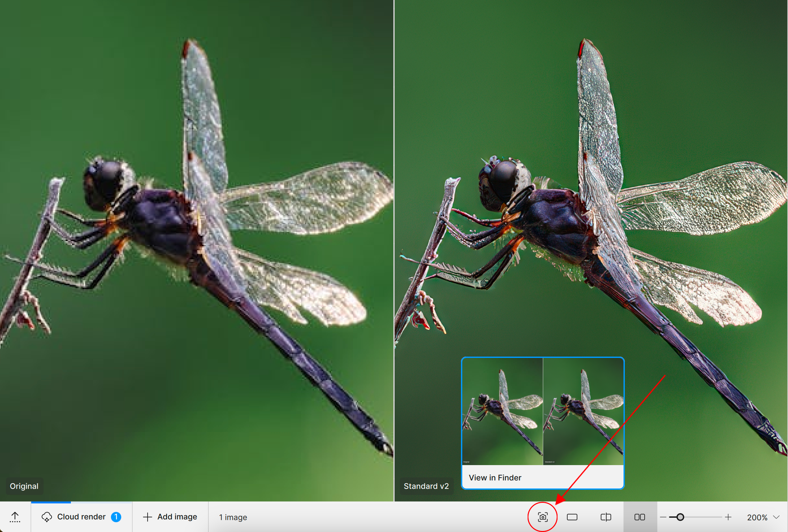Switch to single view mode
Image resolution: width=788 pixels, height=532 pixels.
click(572, 517)
